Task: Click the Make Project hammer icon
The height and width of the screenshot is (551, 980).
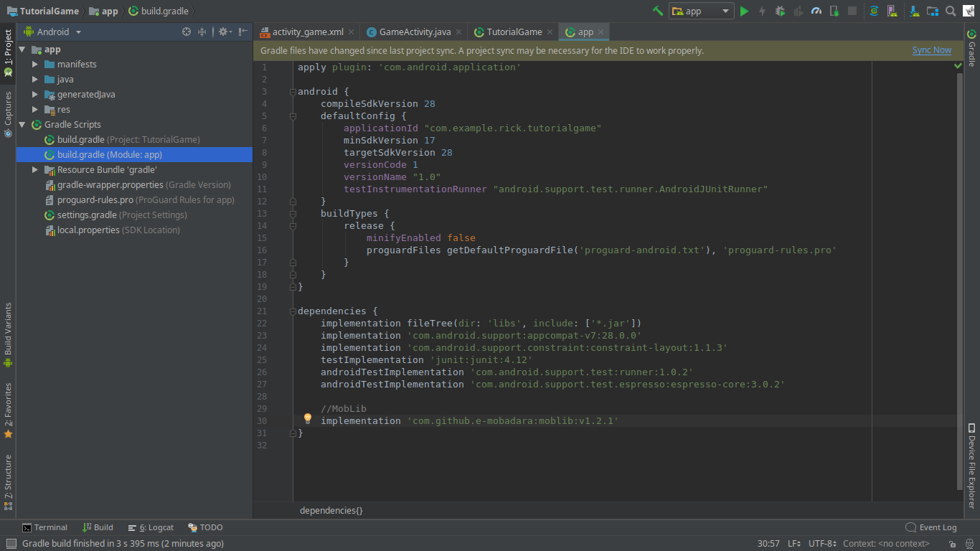Action: tap(657, 11)
